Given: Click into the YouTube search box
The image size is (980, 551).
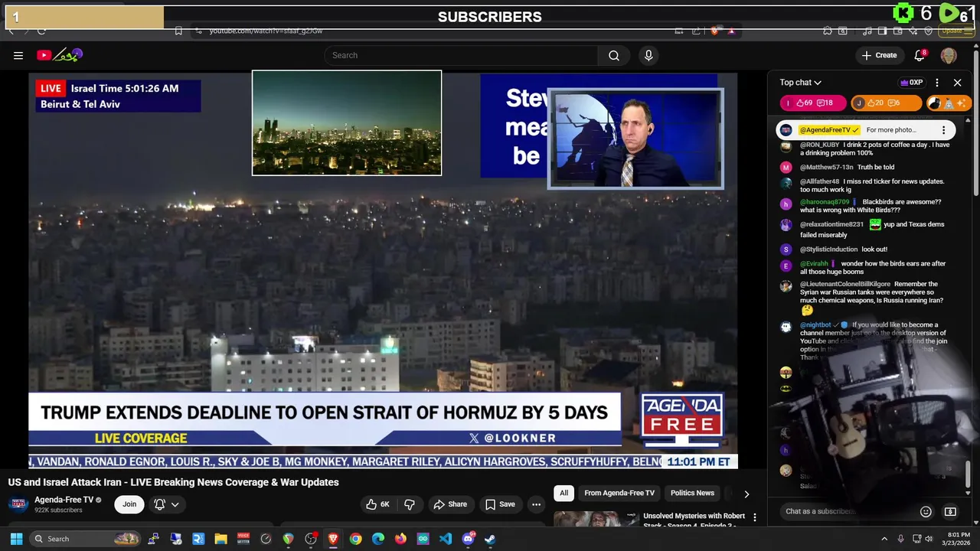Looking at the screenshot, I should [462, 55].
